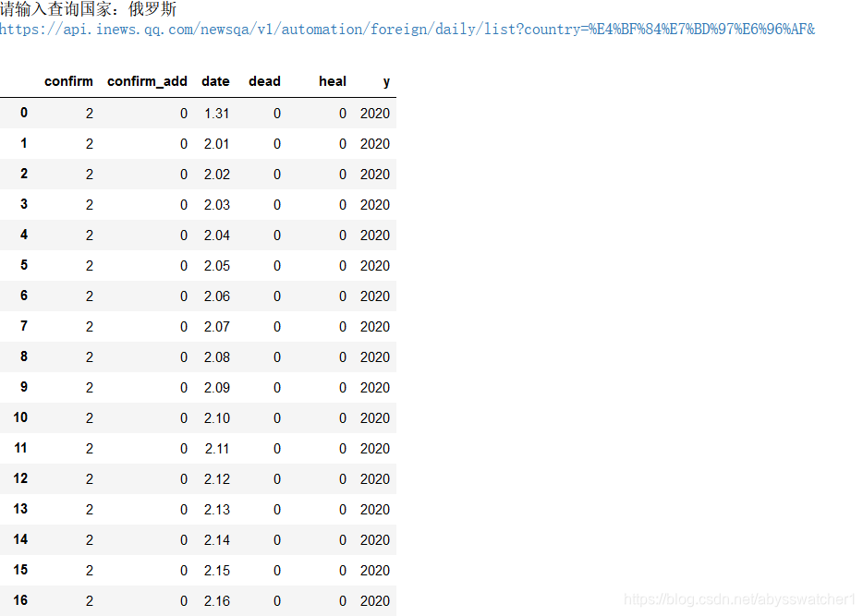Click the 'dead' column header
863x616 pixels.
pyautogui.click(x=265, y=81)
